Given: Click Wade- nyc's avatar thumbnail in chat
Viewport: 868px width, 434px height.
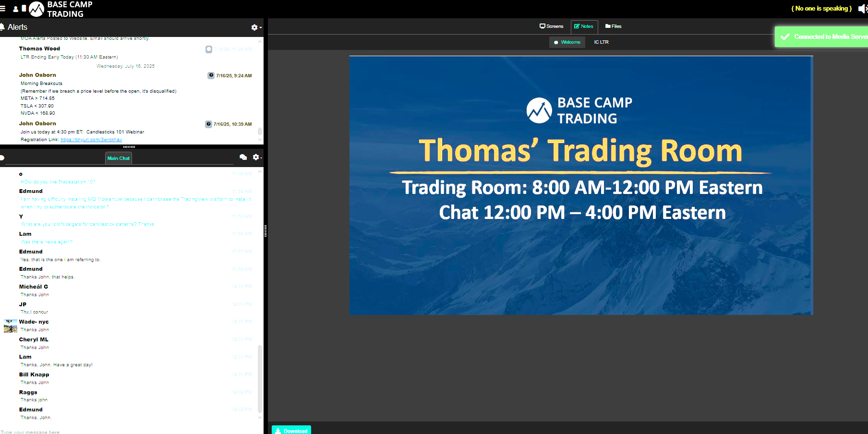Looking at the screenshot, I should coord(11,326).
